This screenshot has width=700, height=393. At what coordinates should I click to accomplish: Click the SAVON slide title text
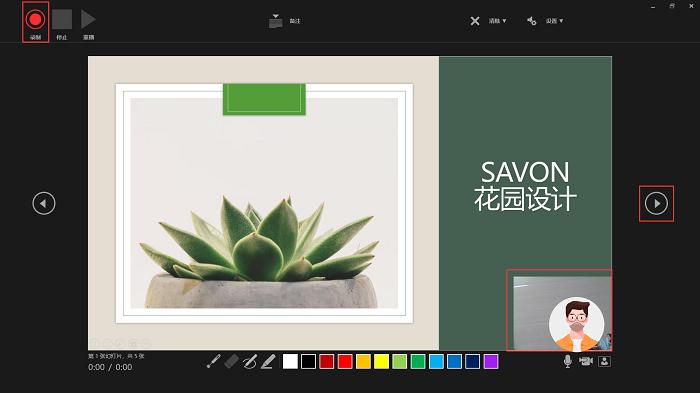[525, 172]
